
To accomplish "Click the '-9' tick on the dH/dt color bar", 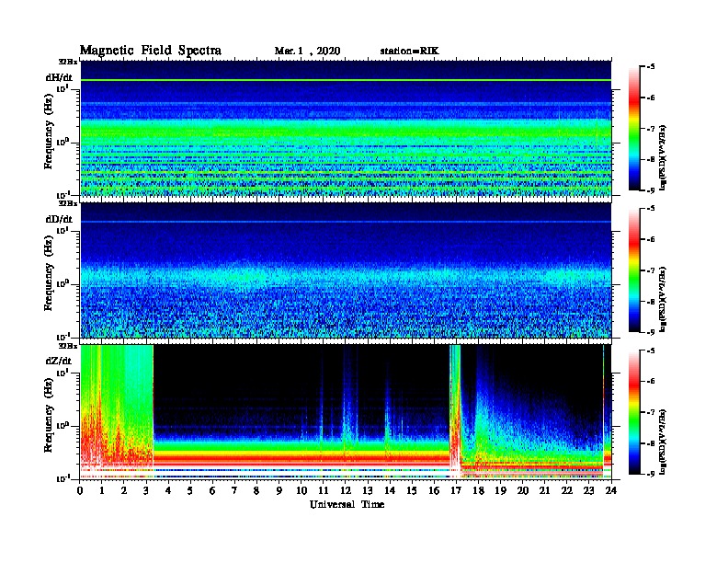I will pyautogui.click(x=651, y=190).
